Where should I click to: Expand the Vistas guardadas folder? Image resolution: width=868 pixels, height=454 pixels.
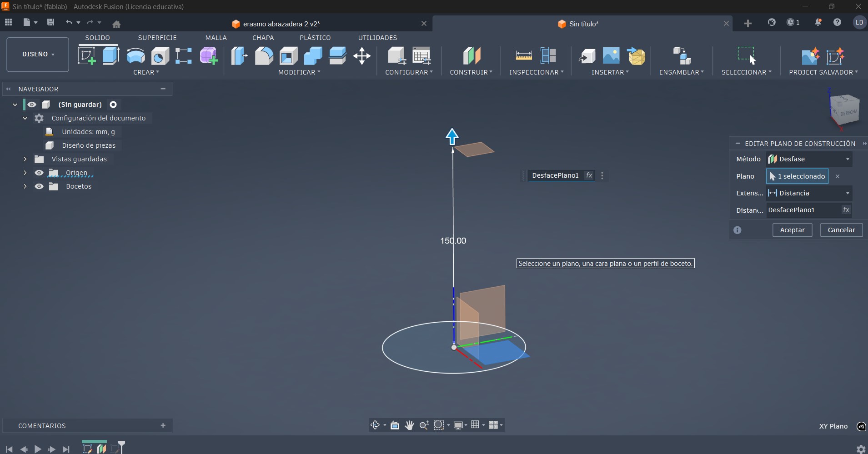point(25,159)
